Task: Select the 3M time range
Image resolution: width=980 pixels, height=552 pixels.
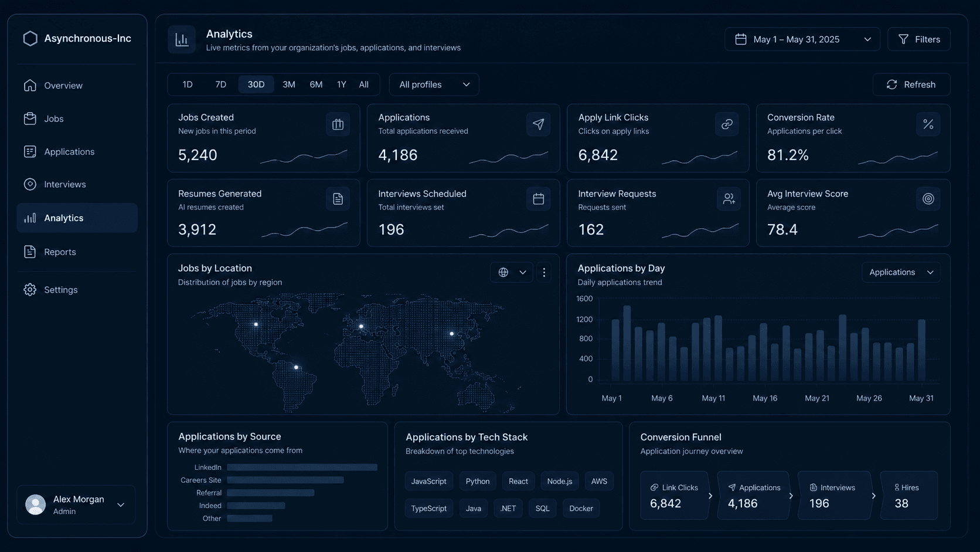Action: click(x=289, y=84)
